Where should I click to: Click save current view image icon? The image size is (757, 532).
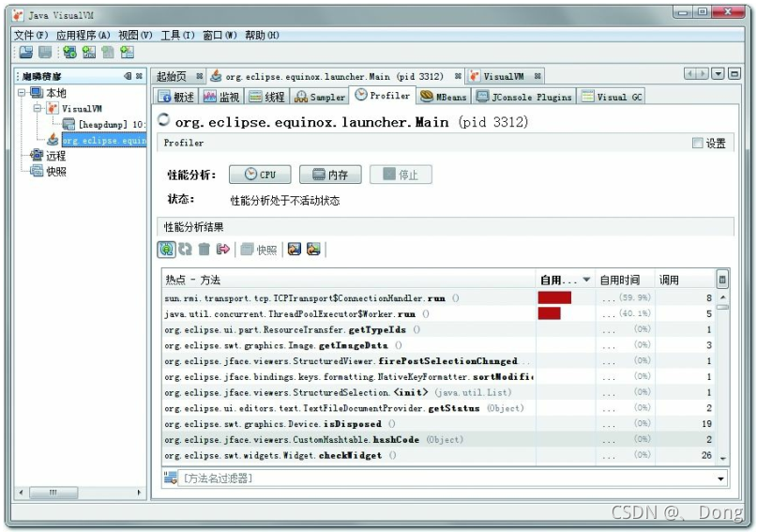[294, 249]
